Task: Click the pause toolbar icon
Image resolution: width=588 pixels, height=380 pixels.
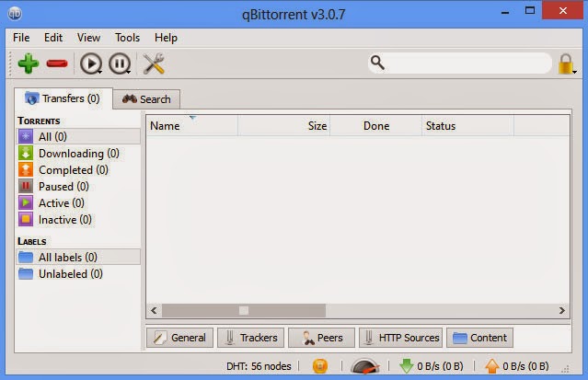Action: (120, 63)
